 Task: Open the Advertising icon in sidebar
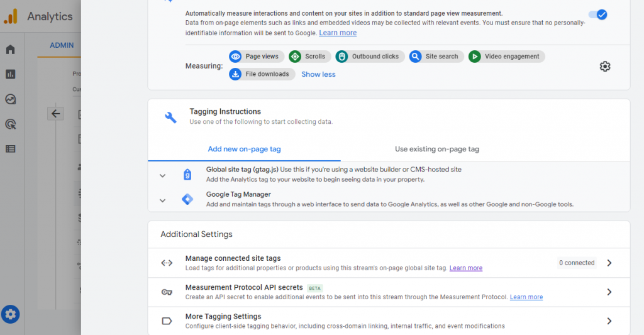[x=10, y=124]
